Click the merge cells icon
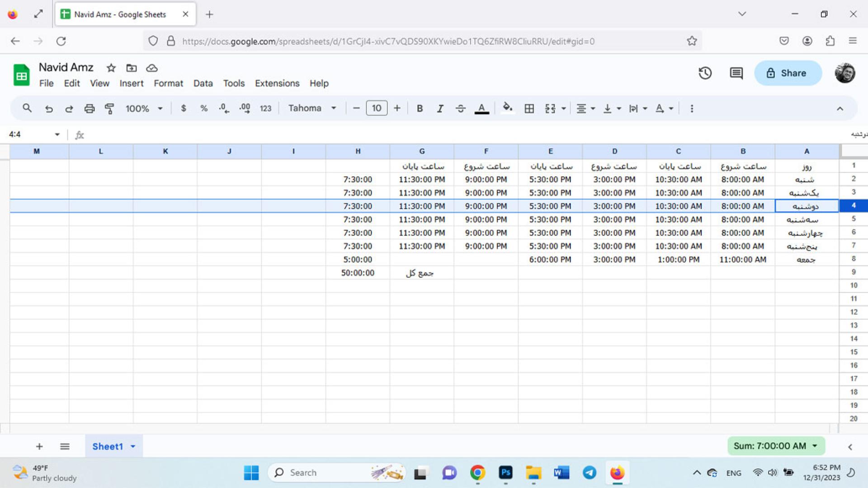Viewport: 868px width, 488px height. click(550, 108)
